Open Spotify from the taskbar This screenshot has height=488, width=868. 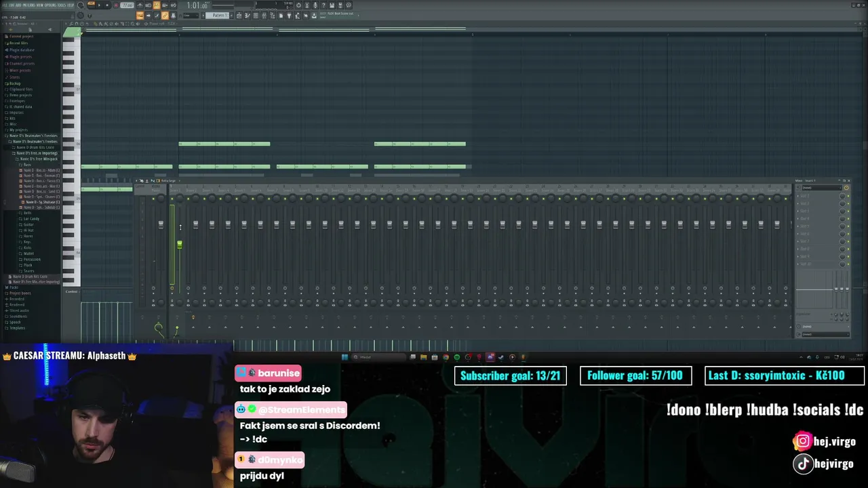[457, 357]
